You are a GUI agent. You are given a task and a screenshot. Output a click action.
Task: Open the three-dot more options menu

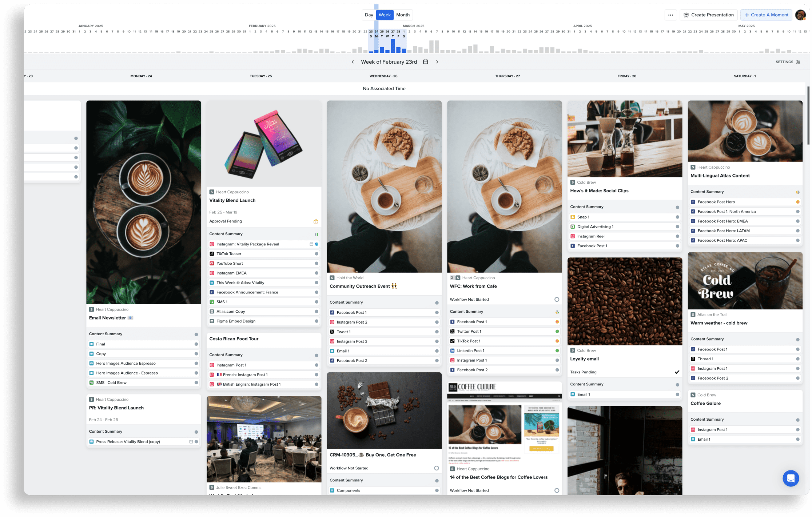tap(670, 15)
